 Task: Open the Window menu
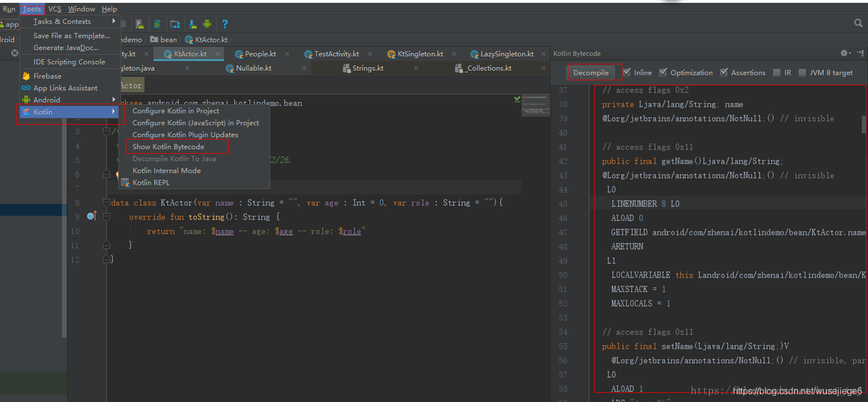point(81,9)
